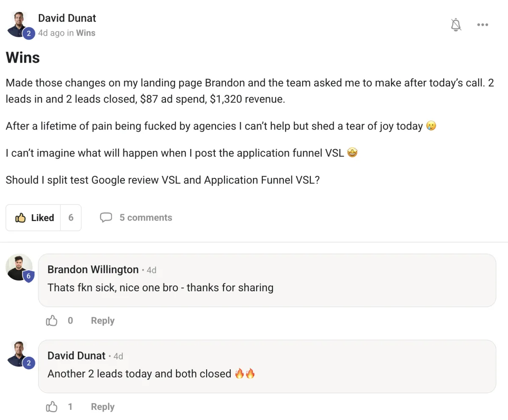Open David Dunat's profile from post author name
Viewport: 508px width, 420px height.
pyautogui.click(x=67, y=18)
